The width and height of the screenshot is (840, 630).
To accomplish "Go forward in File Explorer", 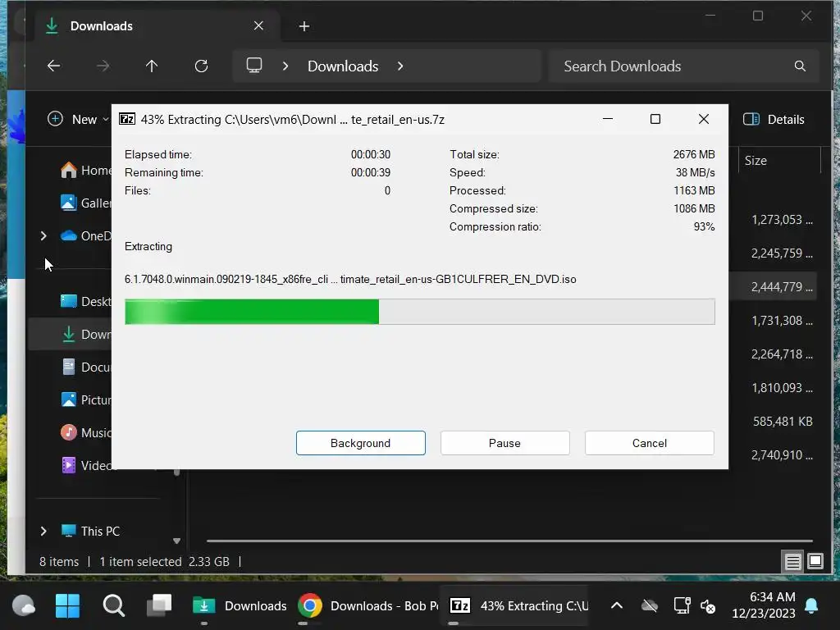I will pos(103,66).
